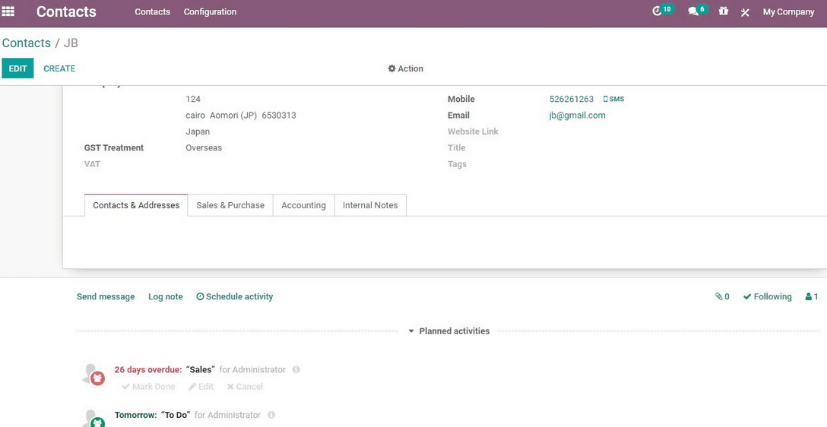Toggle the Following status
Viewport: 827px width, 427px height.
[767, 297]
